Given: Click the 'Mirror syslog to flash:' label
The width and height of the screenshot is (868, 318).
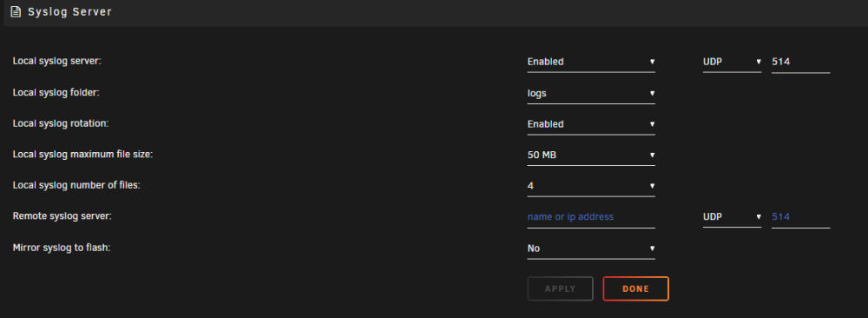Looking at the screenshot, I should click(x=62, y=247).
